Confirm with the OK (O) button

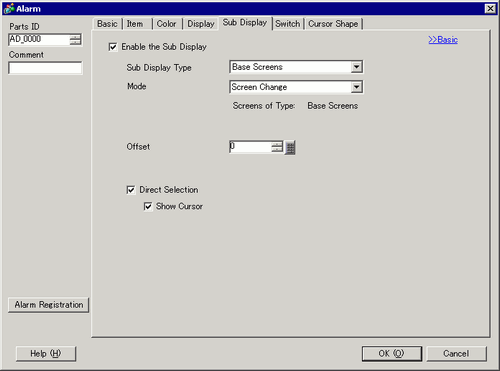tap(392, 354)
